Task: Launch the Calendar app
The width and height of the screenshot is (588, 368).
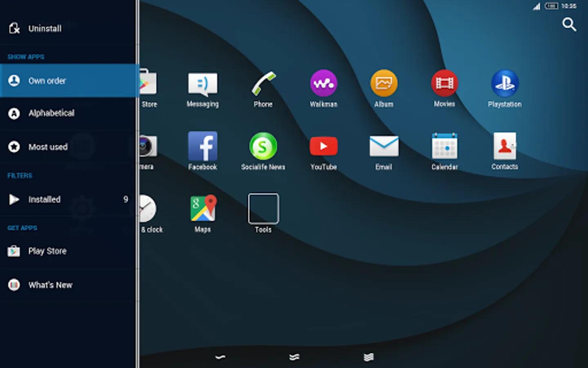Action: (444, 151)
